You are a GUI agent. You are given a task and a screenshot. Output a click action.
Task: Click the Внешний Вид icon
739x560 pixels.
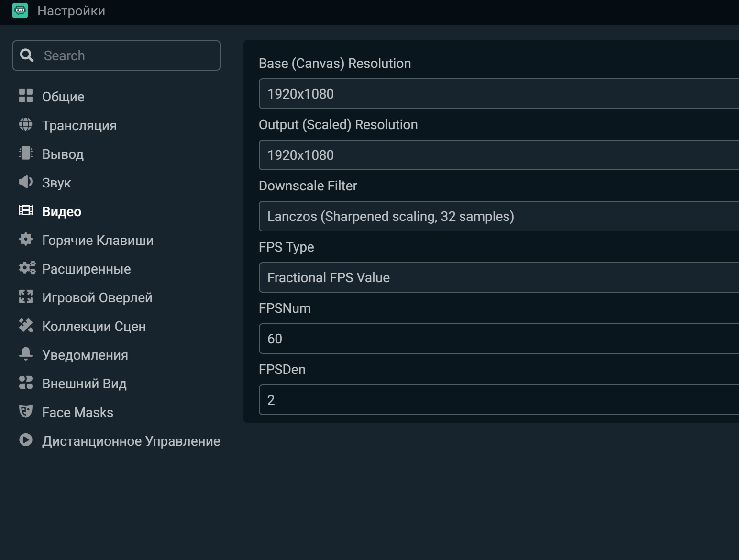(x=26, y=383)
